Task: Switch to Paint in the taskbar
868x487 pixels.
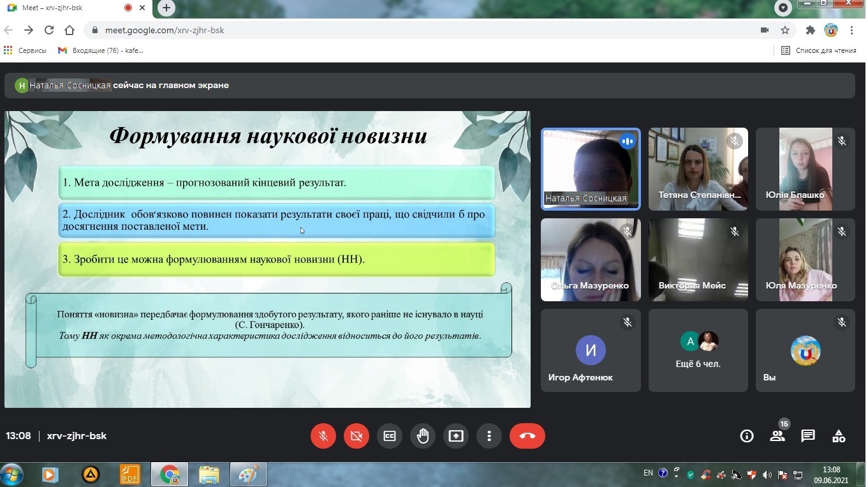Action: pos(249,475)
